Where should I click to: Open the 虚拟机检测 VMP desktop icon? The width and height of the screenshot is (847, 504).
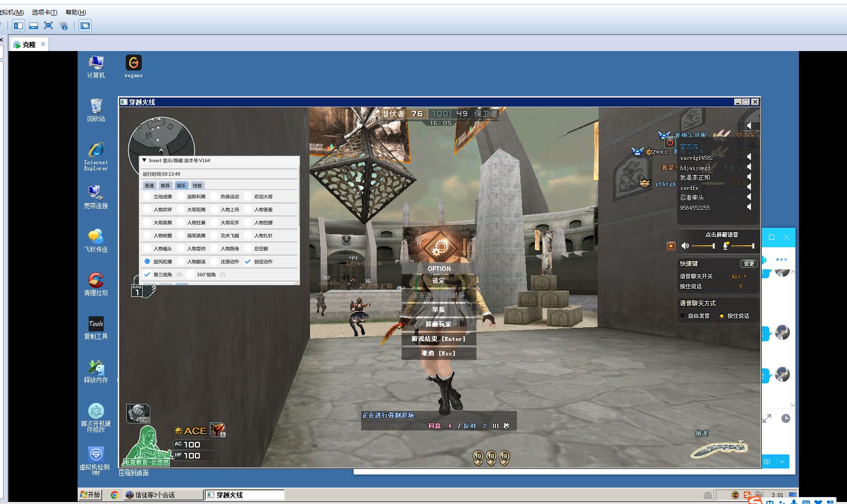click(x=96, y=461)
